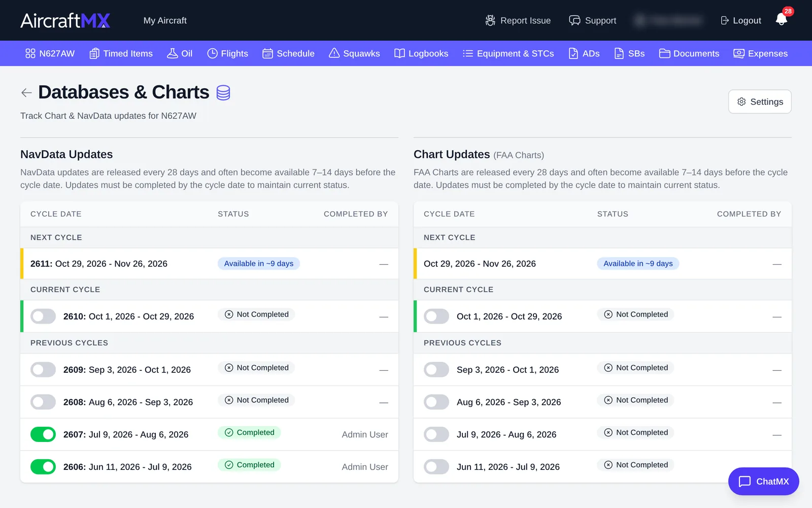Screen dimensions: 812x508
Task: Click the Expenses money icon
Action: [x=739, y=53]
